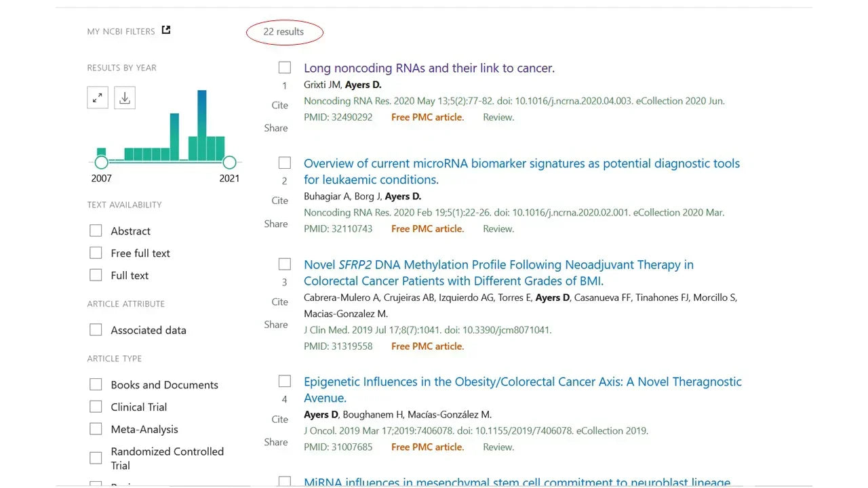
Task: Open My NCBI Filters external link icon
Action: coord(166,30)
